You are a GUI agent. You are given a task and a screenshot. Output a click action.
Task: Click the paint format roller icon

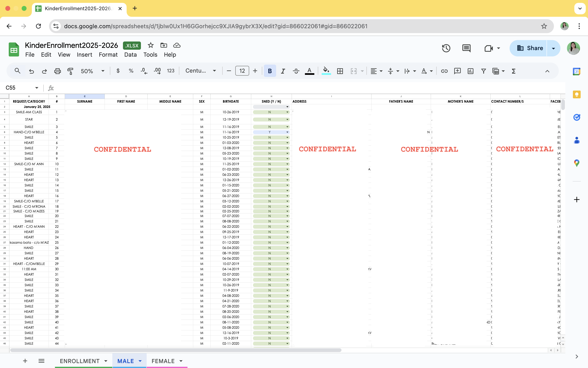[x=70, y=71]
